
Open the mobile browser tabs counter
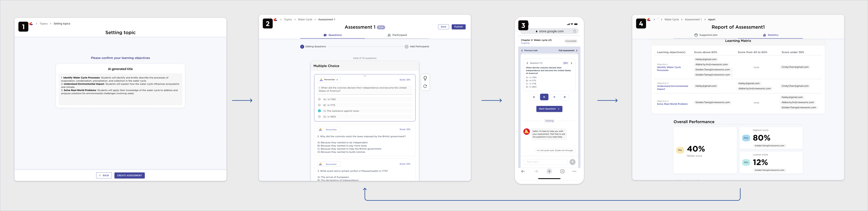pos(562,171)
